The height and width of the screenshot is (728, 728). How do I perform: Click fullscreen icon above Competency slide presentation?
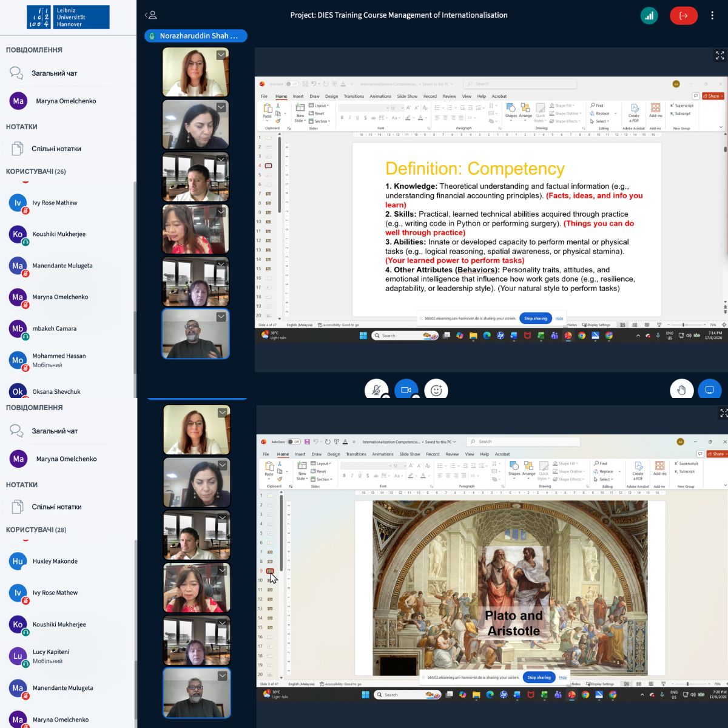coord(720,55)
